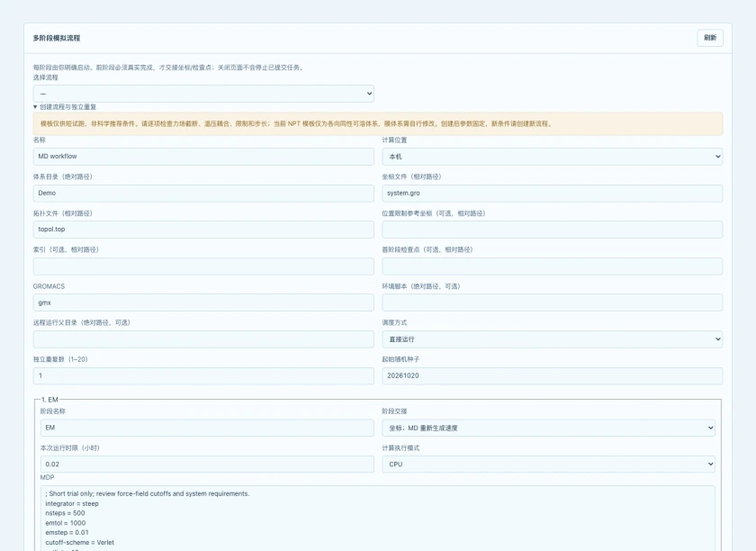Image resolution: width=756 pixels, height=551 pixels.
Task: Click the "1. EM" stage legend
Action: click(49, 400)
